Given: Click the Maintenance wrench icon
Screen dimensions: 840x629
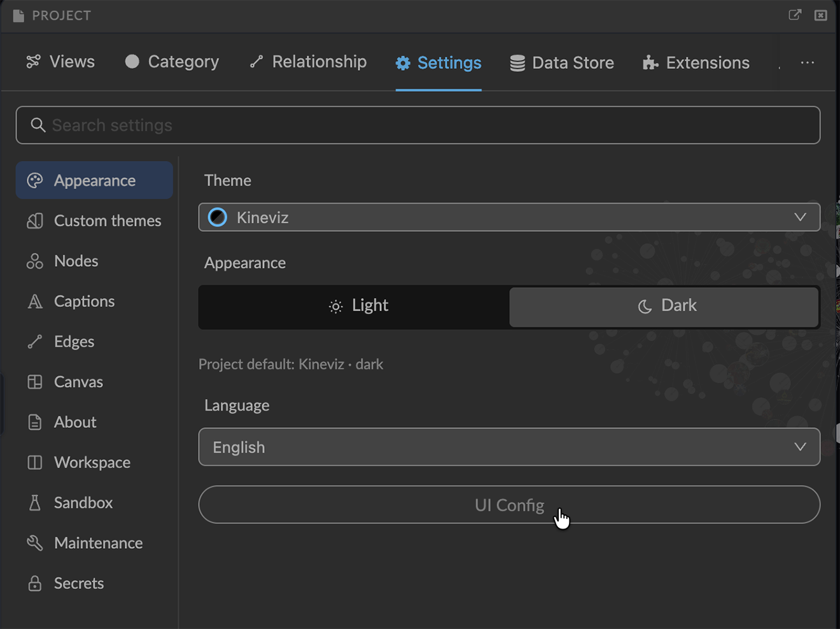Looking at the screenshot, I should point(35,543).
